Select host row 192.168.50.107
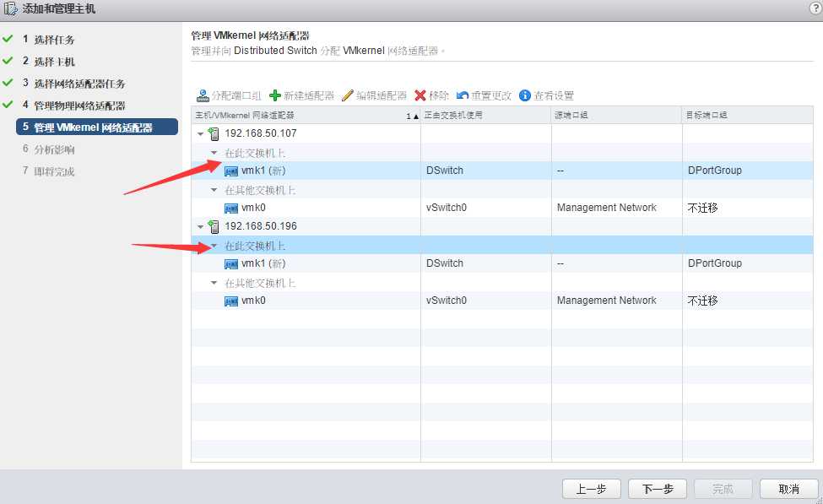The width and height of the screenshot is (823, 504). pos(502,133)
